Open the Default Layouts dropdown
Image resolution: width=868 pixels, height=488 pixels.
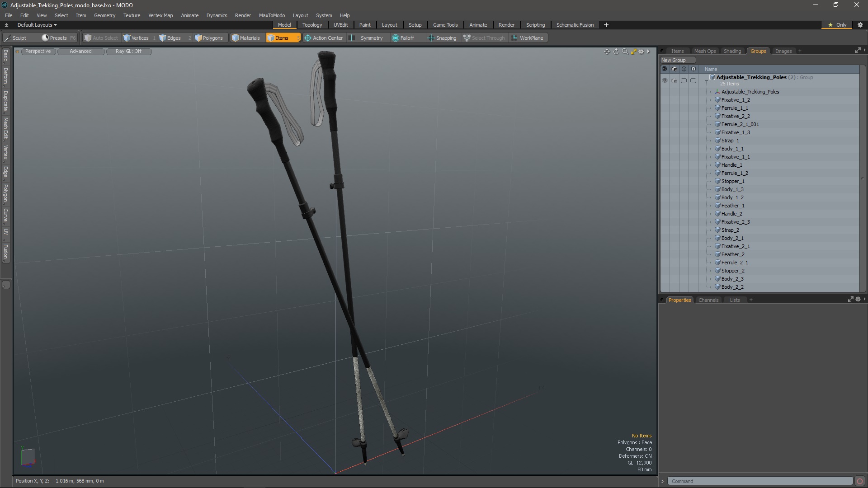pyautogui.click(x=37, y=25)
